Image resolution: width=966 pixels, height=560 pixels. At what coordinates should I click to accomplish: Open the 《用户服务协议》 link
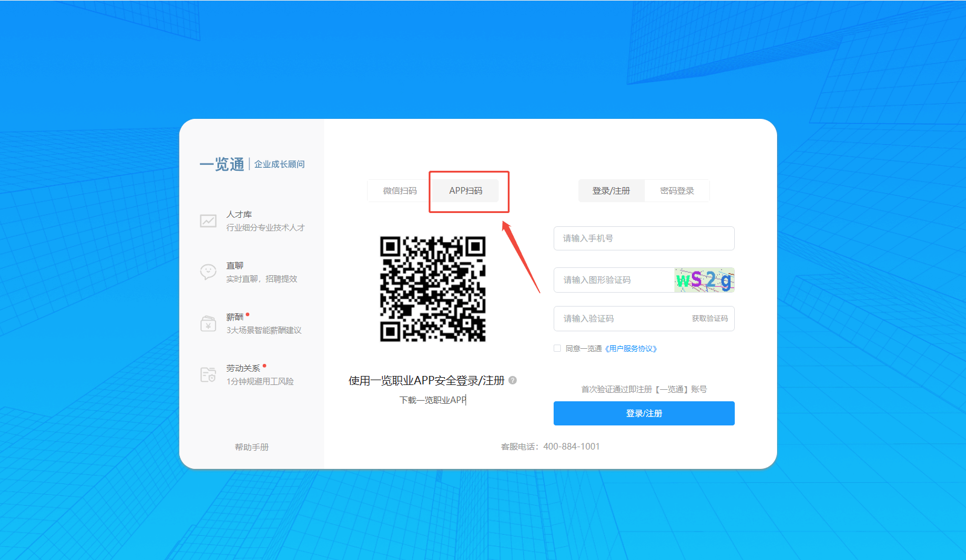coord(630,349)
